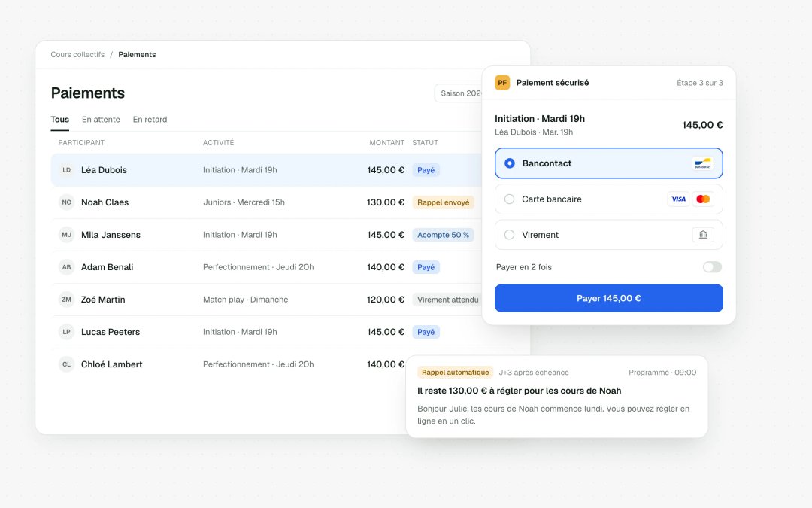Click the Acompte 50 % status badge
812x508 pixels.
[x=444, y=235]
